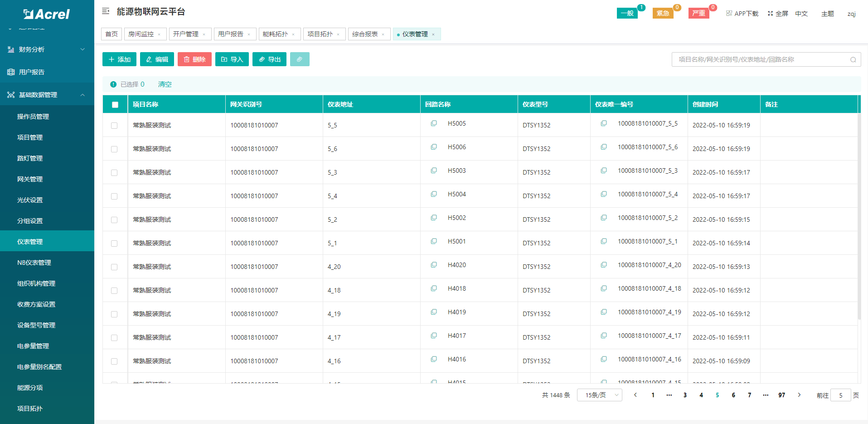The image size is (868, 424).
Task: Collapse the 基础数据管理 sidebar menu
Action: (47, 95)
